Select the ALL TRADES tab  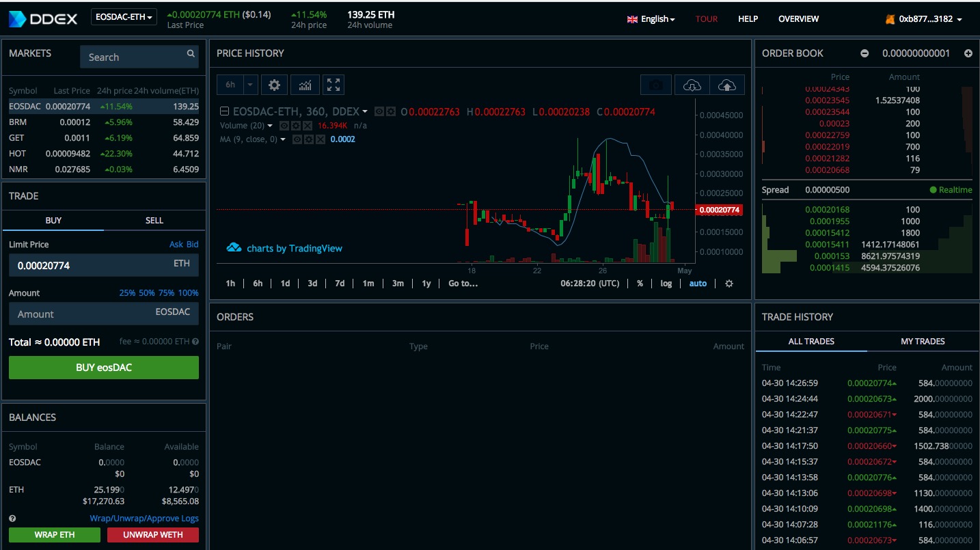pos(811,342)
